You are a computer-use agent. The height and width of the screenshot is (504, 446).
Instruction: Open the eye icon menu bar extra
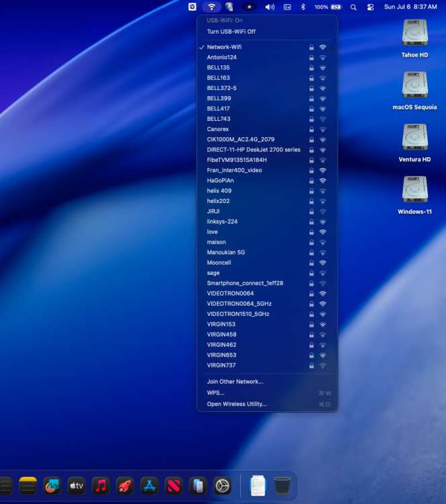[249, 7]
